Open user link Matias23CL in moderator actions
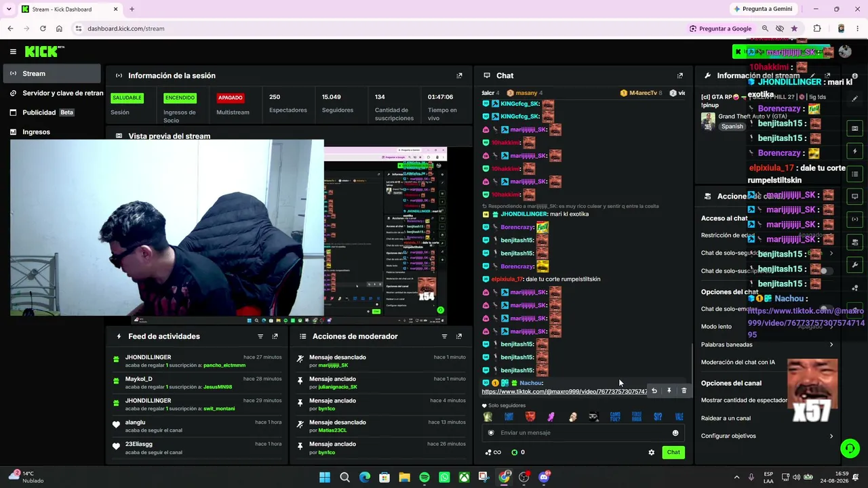This screenshot has width=868, height=488. pos(332,430)
